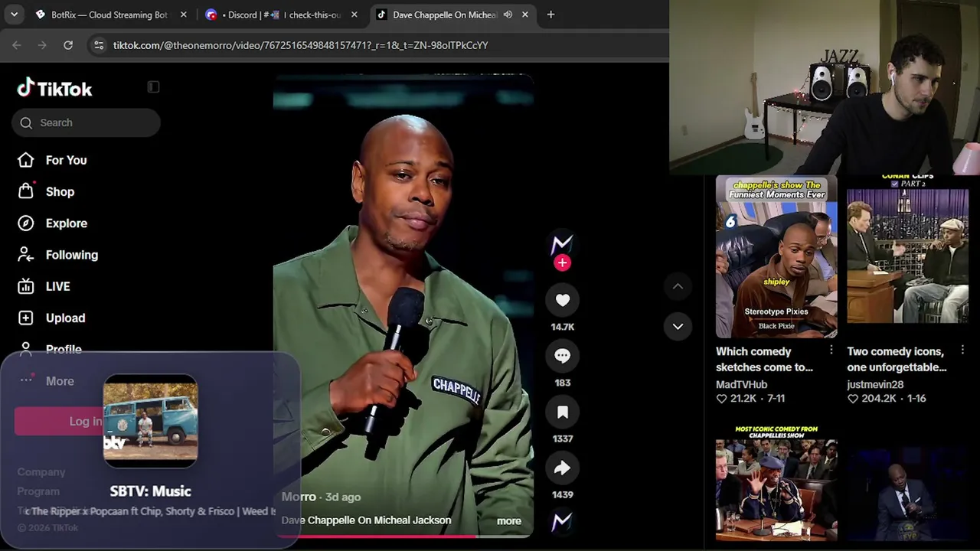This screenshot has width=980, height=551.
Task: View site information icon in address bar
Action: pyautogui.click(x=99, y=45)
